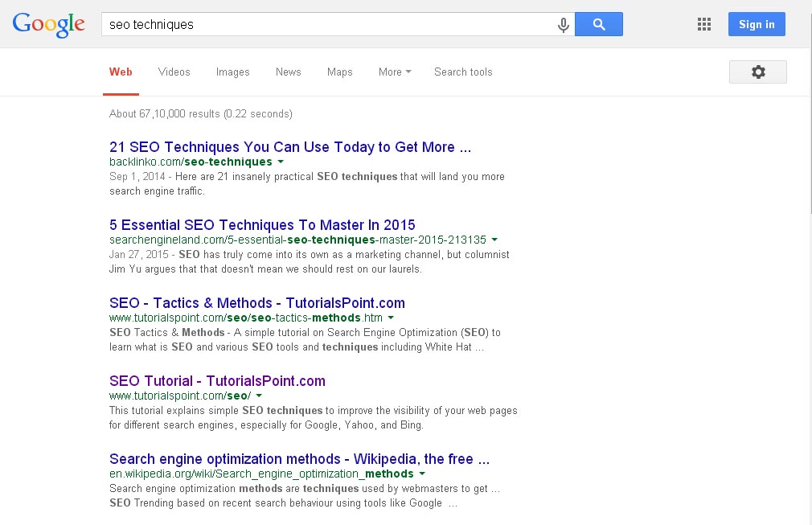
Task: Open 'SEO Tutorial - TutorialsPoint.com' result
Action: (217, 381)
